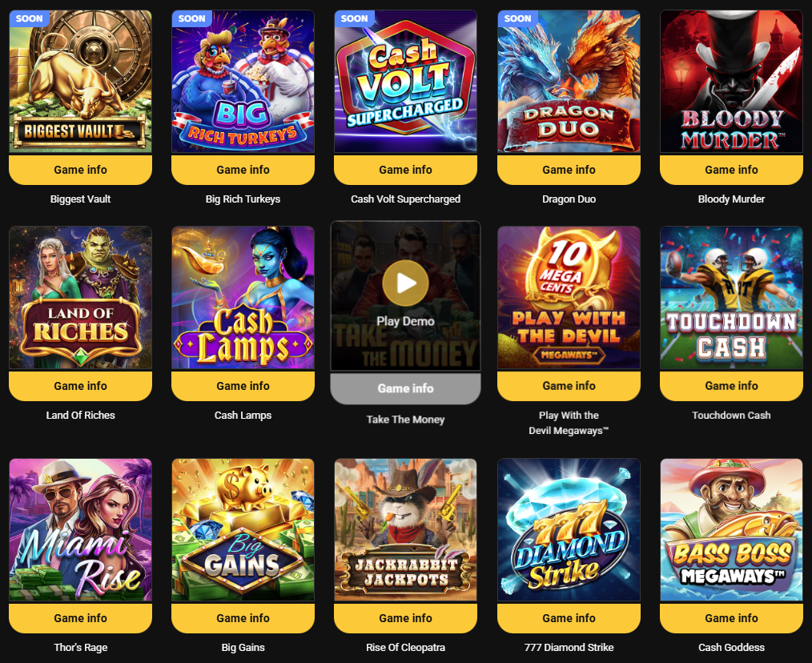Select the Jackrabbit Jackpots game thumbnail

(x=405, y=530)
